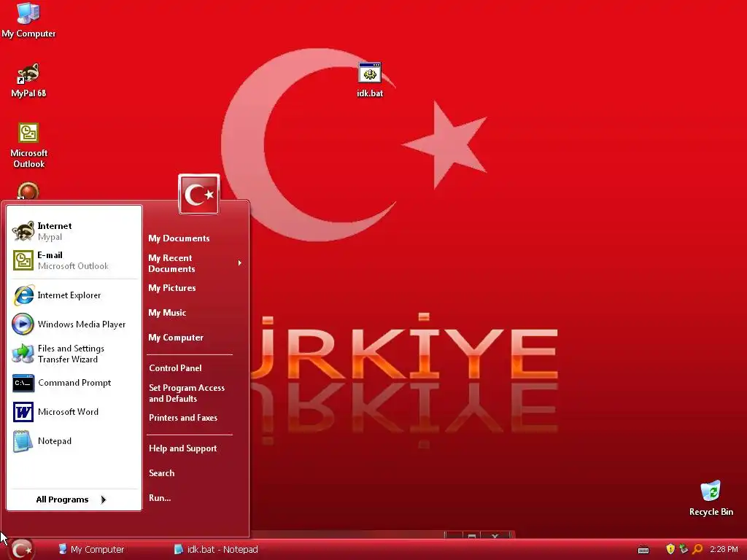Open the Recycle Bin
The width and height of the screenshot is (747, 560).
[711, 499]
